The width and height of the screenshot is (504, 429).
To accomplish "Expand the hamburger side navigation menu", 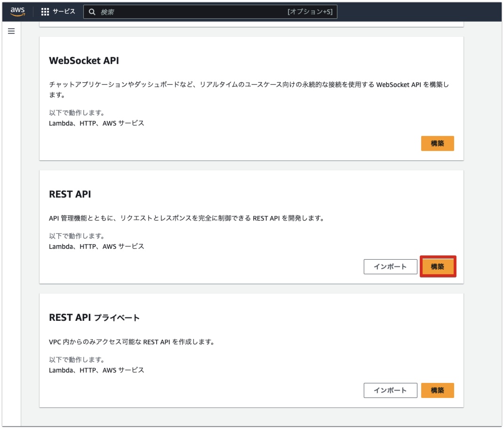I will (11, 31).
